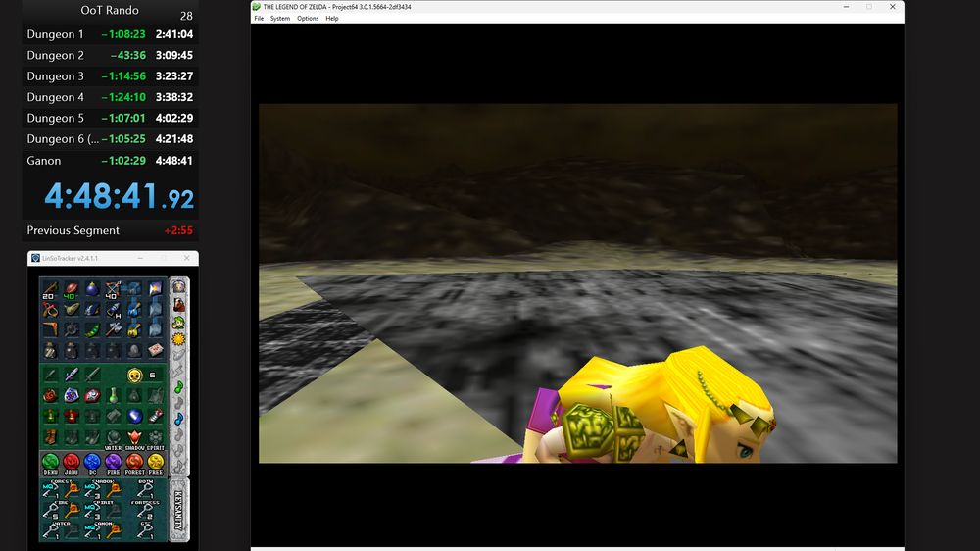This screenshot has width=980, height=551.
Task: Click the Previous Segment +2:55 row
Action: [x=110, y=230]
